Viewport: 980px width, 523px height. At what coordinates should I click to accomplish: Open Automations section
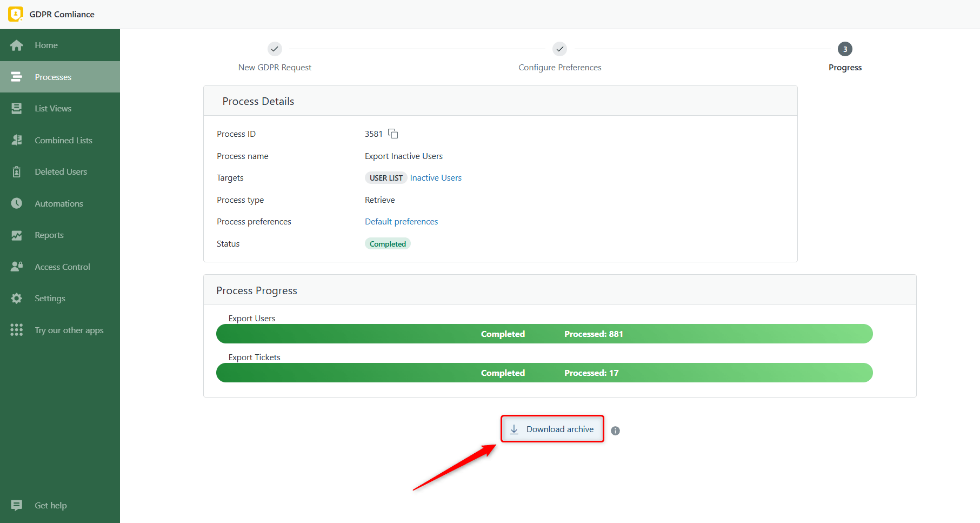point(60,203)
